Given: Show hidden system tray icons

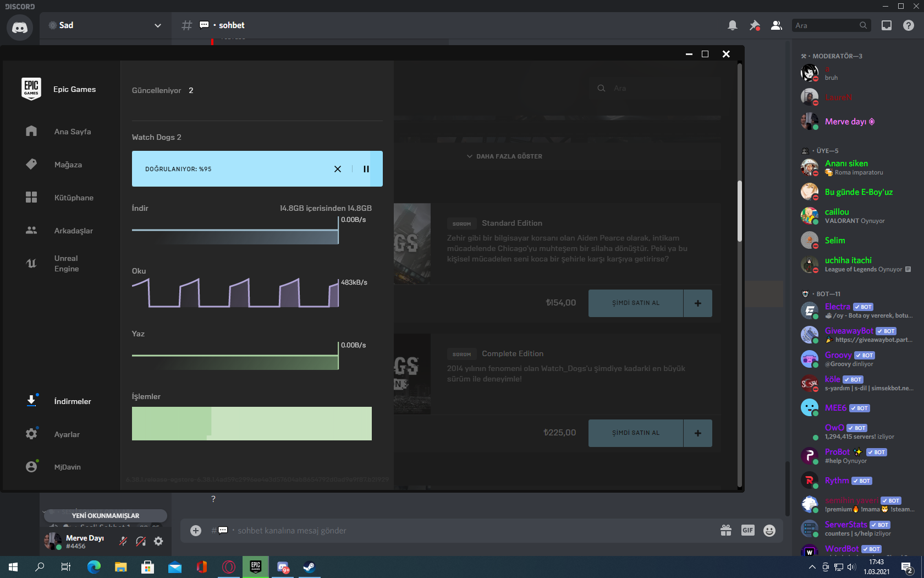Looking at the screenshot, I should click(812, 567).
